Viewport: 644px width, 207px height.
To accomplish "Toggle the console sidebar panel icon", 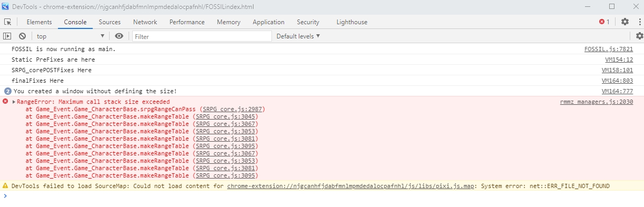I will coord(7,36).
